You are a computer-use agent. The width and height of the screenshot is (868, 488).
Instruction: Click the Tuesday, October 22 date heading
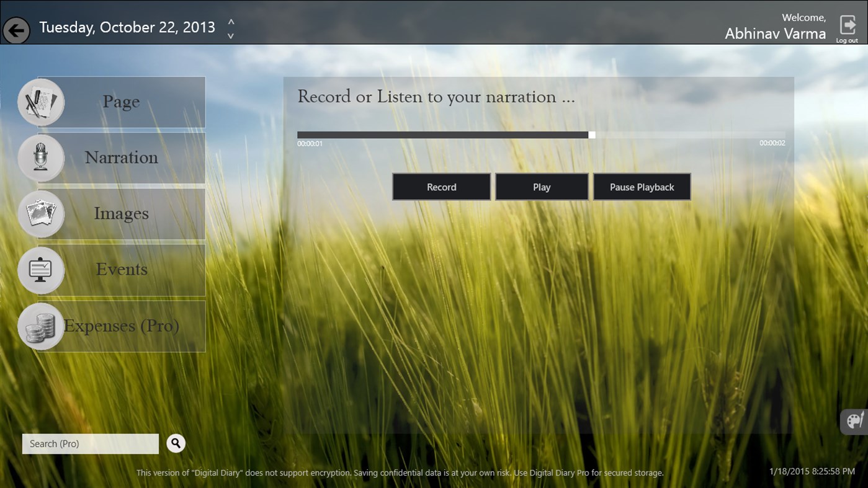[127, 27]
